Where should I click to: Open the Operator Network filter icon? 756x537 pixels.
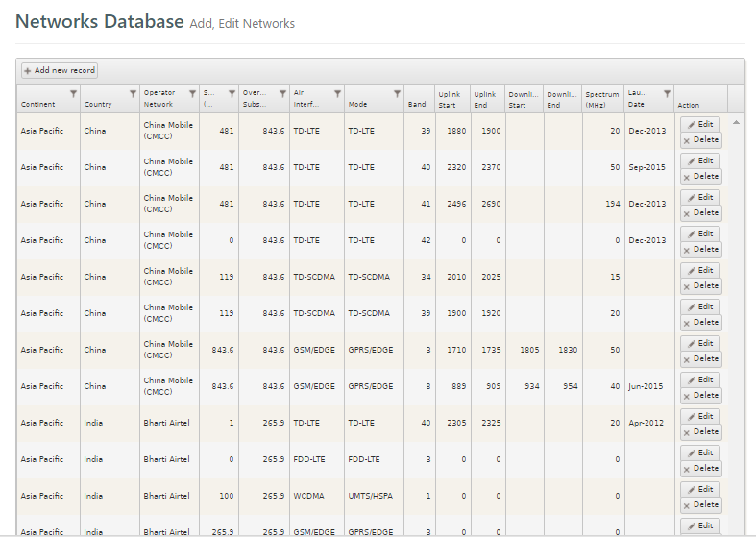pyautogui.click(x=192, y=93)
